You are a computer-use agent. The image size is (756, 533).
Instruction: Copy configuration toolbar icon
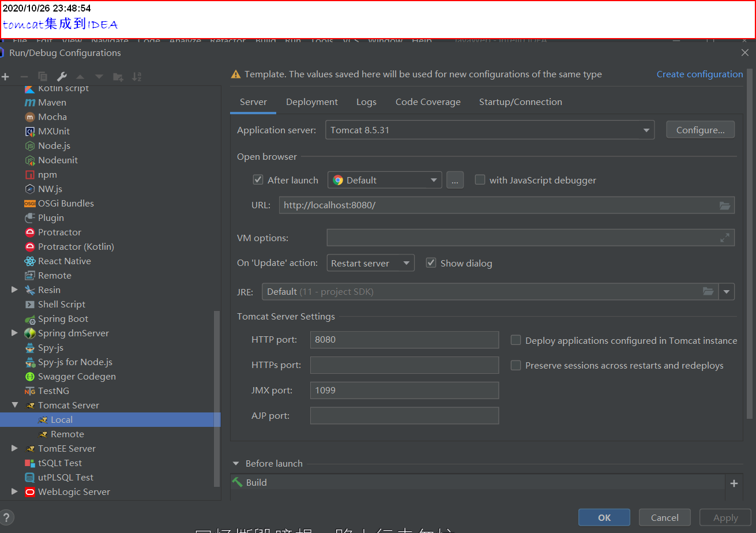click(x=43, y=77)
